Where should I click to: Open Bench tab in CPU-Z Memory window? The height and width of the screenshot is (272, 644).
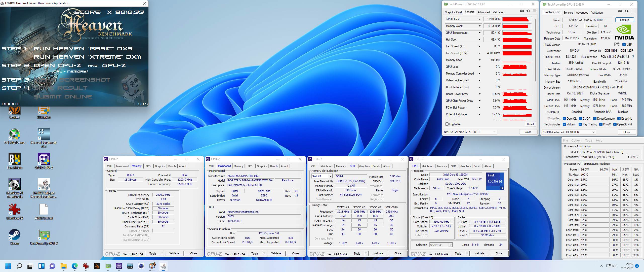tap(172, 166)
